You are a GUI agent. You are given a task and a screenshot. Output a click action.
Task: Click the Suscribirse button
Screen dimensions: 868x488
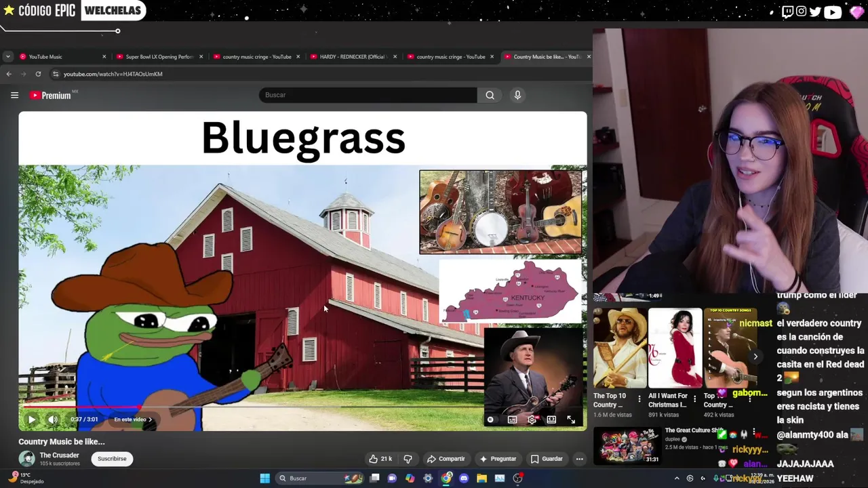coord(112,459)
